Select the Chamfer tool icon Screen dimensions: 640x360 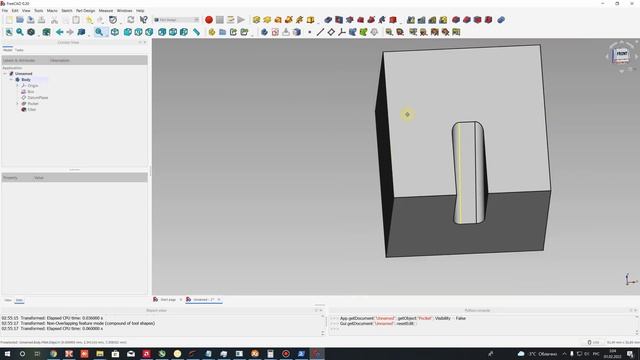click(467, 20)
